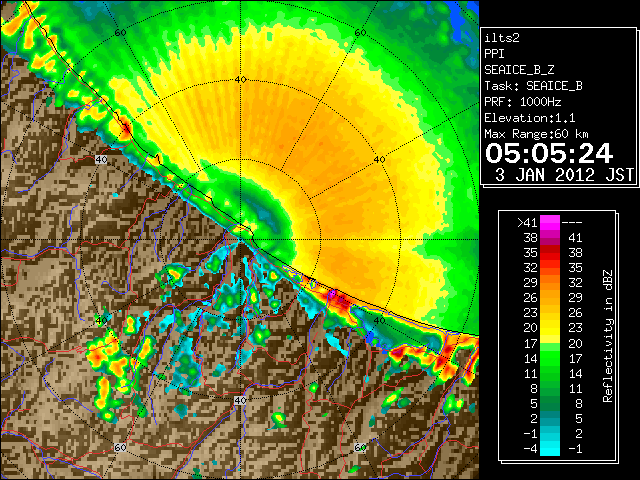Select the "PPI" scan type label
The height and width of the screenshot is (480, 640).
(x=494, y=54)
